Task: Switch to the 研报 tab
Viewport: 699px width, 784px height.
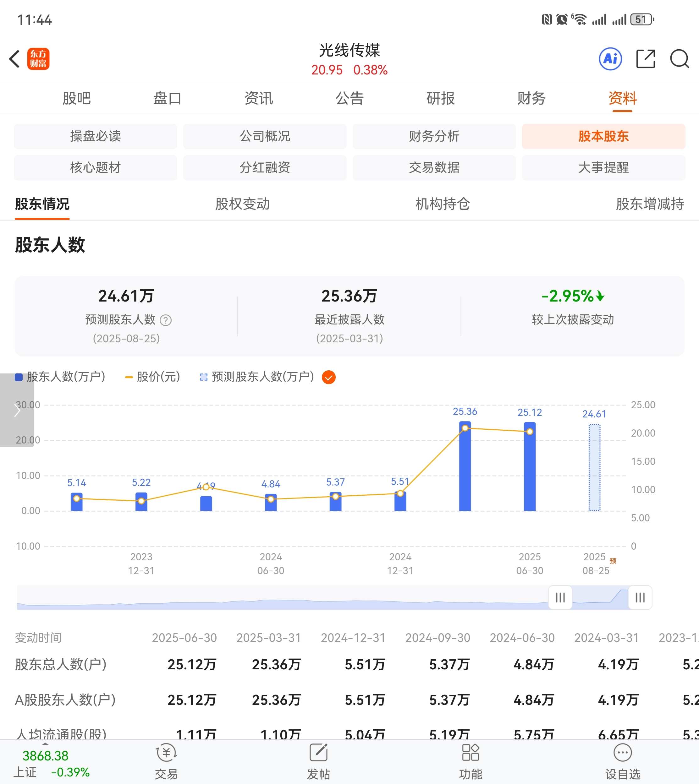Action: coord(441,98)
